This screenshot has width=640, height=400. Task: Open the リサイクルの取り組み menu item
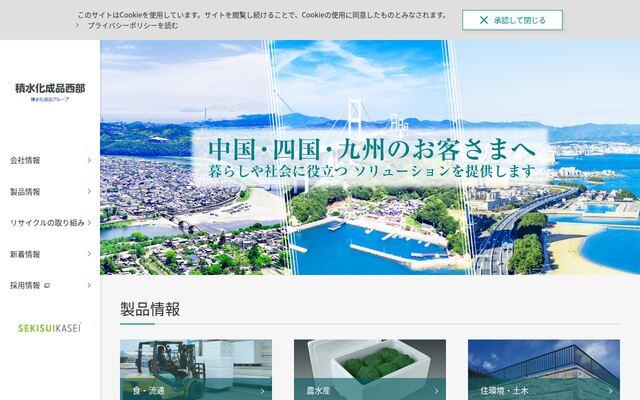(x=50, y=223)
